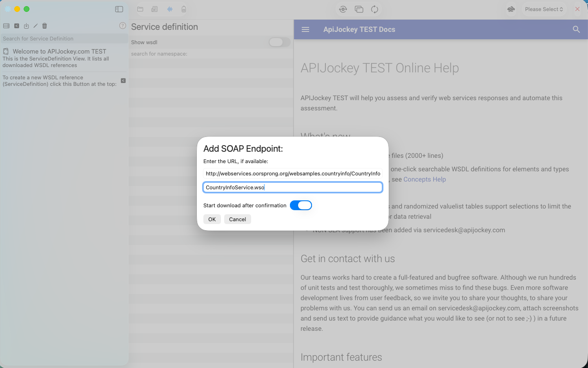
Task: Enable the Show wsdl toggle
Action: pos(279,42)
